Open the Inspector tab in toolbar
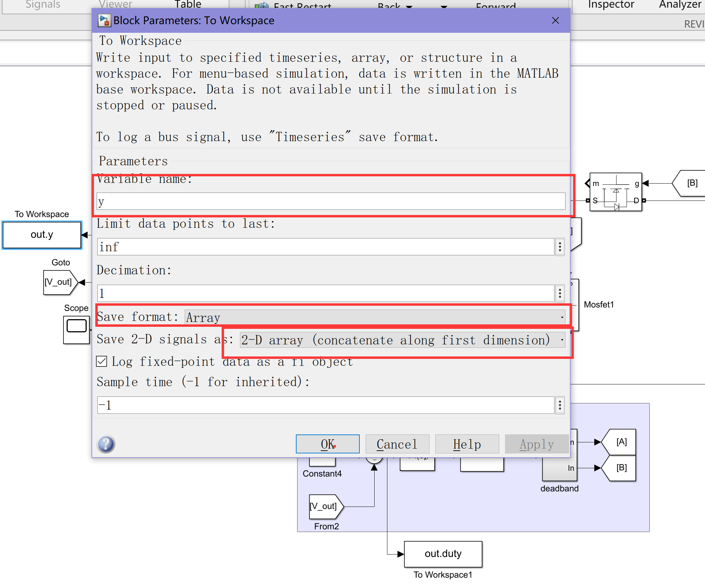 click(x=611, y=5)
